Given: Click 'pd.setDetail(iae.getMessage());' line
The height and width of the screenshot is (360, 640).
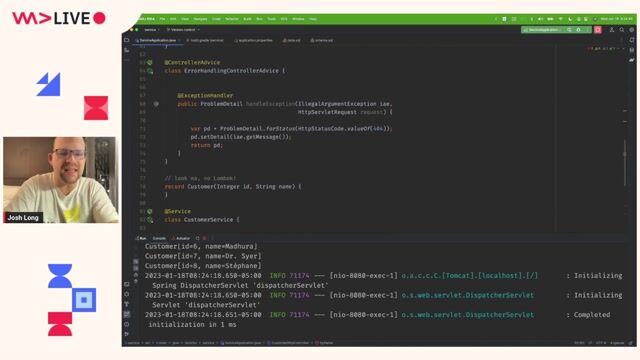Looking at the screenshot, I should click(241, 137).
